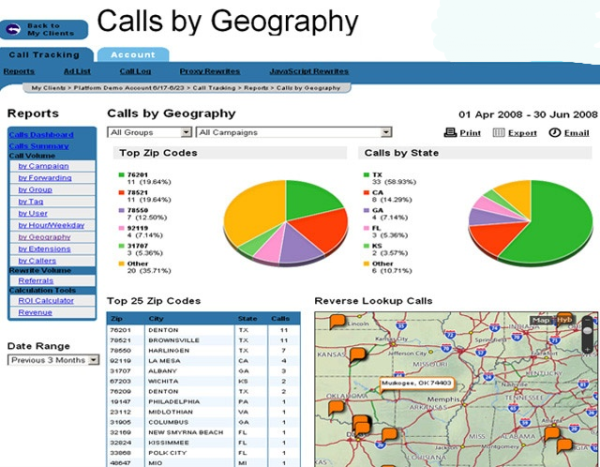Image resolution: width=600 pixels, height=467 pixels.
Task: Click the Back to My Clients arrow icon
Action: click(16, 29)
